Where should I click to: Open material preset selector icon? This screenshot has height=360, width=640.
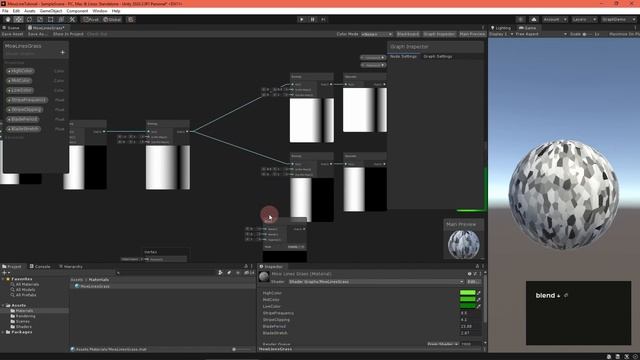coord(475,274)
